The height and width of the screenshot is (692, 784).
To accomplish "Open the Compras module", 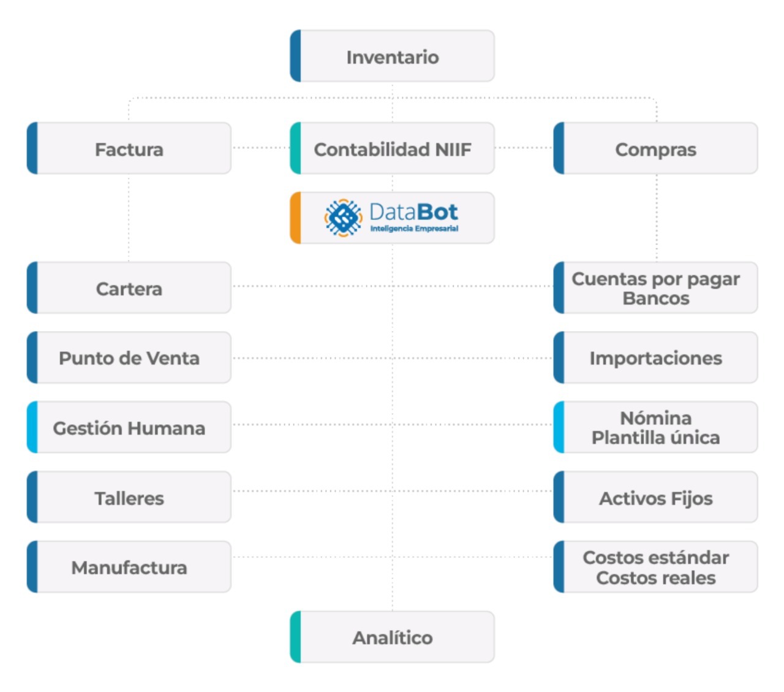I will (x=655, y=148).
